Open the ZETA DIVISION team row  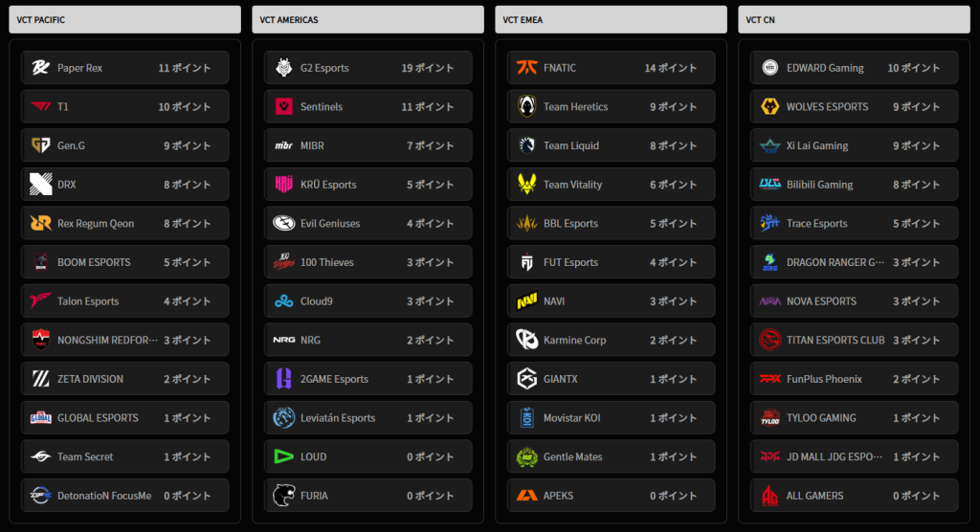pos(125,379)
